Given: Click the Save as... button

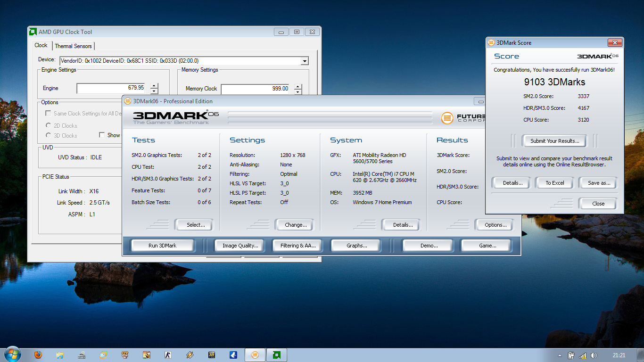Looking at the screenshot, I should tap(599, 183).
